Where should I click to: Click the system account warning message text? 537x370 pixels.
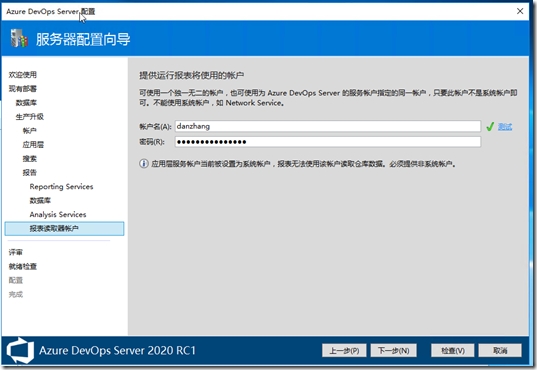tap(303, 164)
